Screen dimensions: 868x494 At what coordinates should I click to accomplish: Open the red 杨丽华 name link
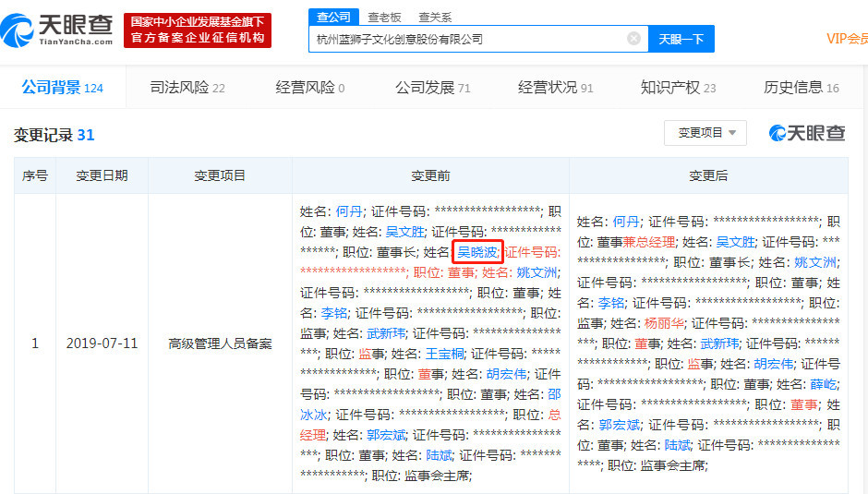664,323
